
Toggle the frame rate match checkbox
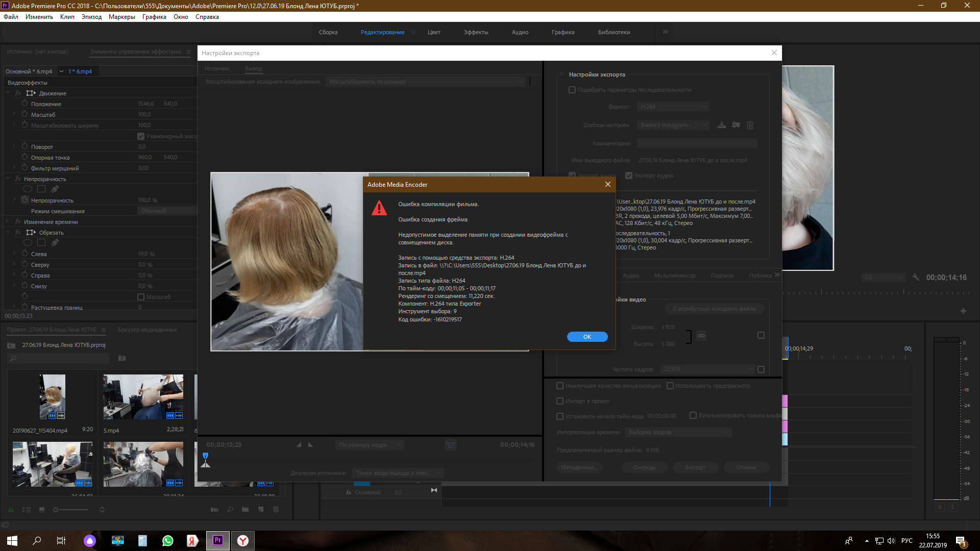click(761, 369)
